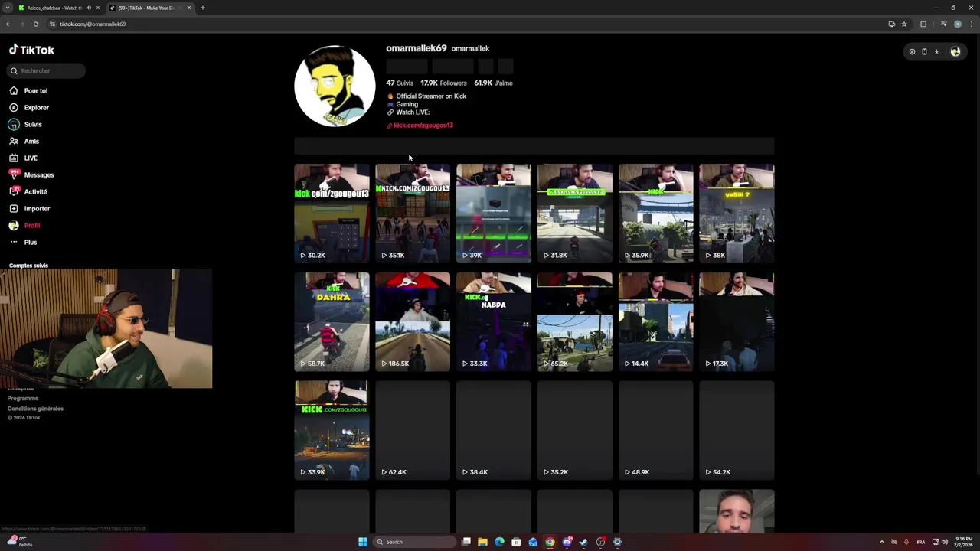Open Chrome media controls icon
980x551 pixels.
(x=943, y=24)
